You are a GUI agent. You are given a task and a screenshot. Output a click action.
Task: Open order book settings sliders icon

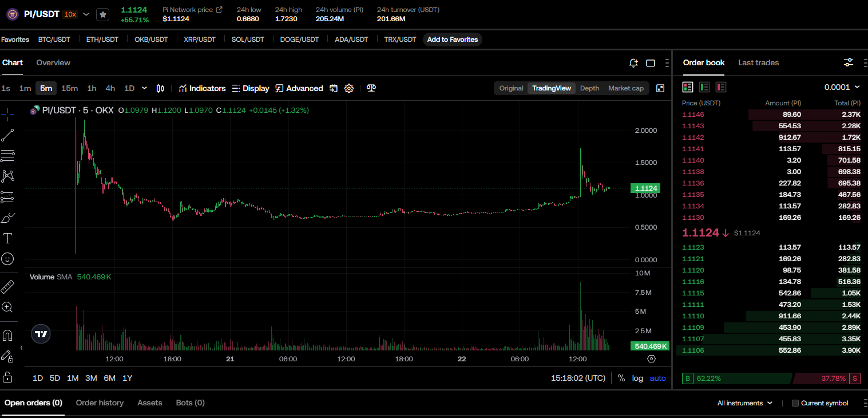click(849, 62)
